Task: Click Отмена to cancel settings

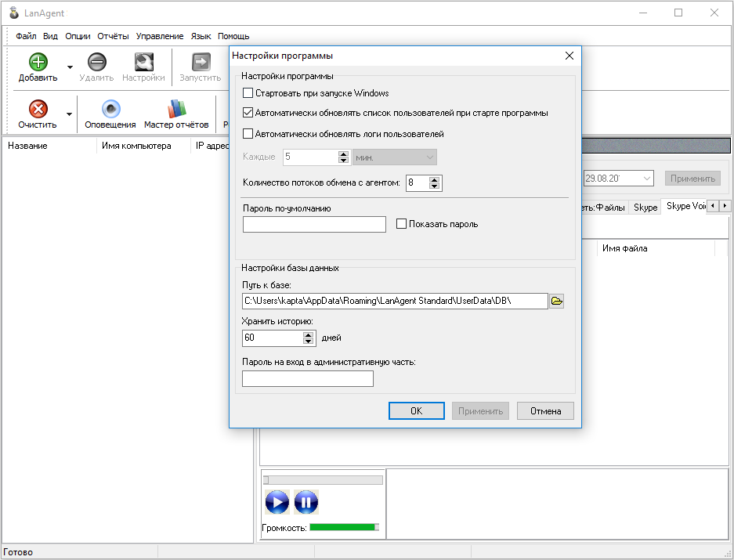Action: 545,411
